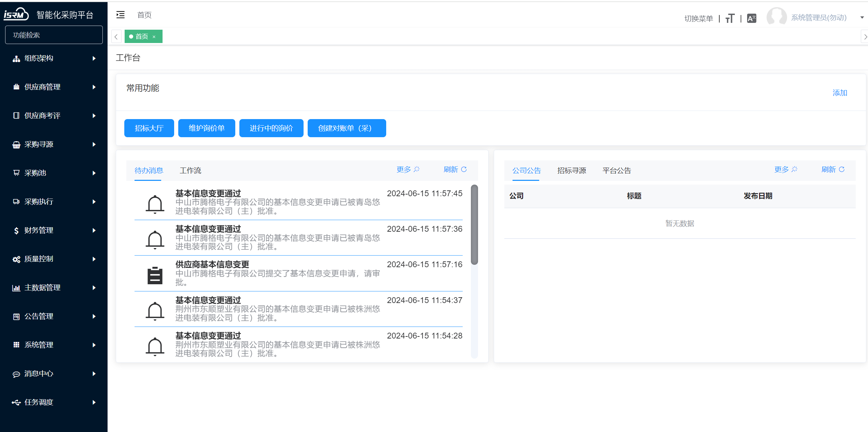Switch to the 工作流 tab

(191, 170)
